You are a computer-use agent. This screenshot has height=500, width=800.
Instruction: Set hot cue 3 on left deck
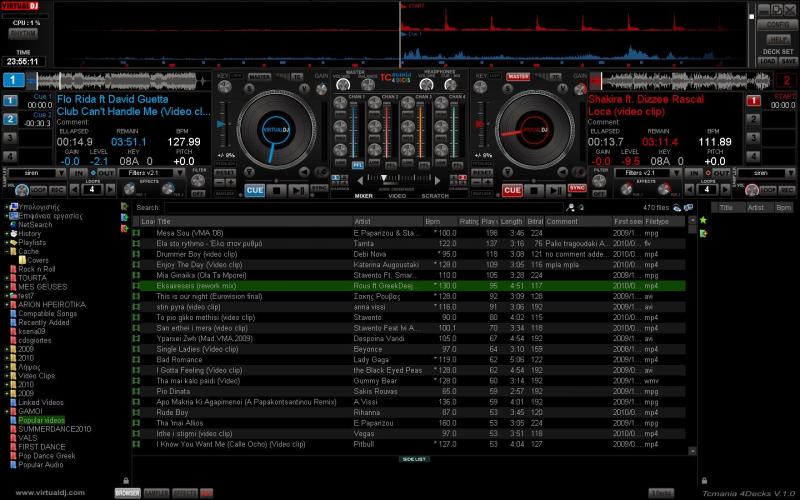10,138
